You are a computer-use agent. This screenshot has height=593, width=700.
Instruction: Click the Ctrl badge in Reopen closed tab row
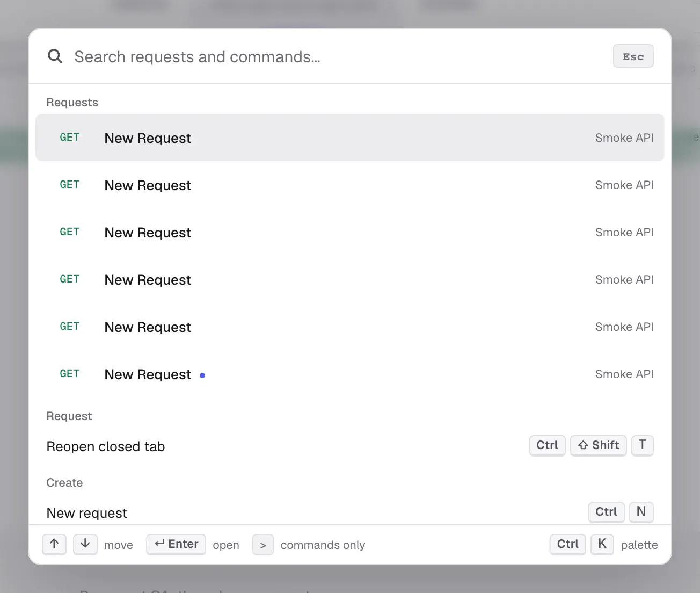coord(548,445)
